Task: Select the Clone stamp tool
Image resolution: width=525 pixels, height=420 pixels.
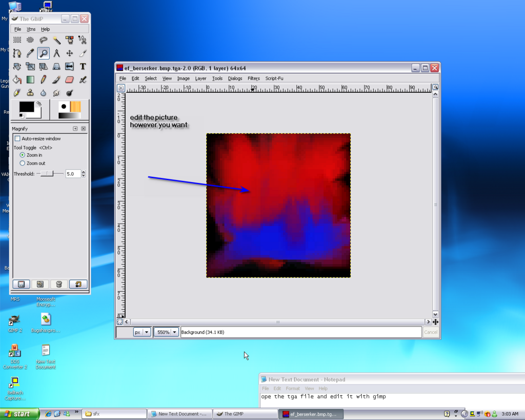Action: coord(30,93)
